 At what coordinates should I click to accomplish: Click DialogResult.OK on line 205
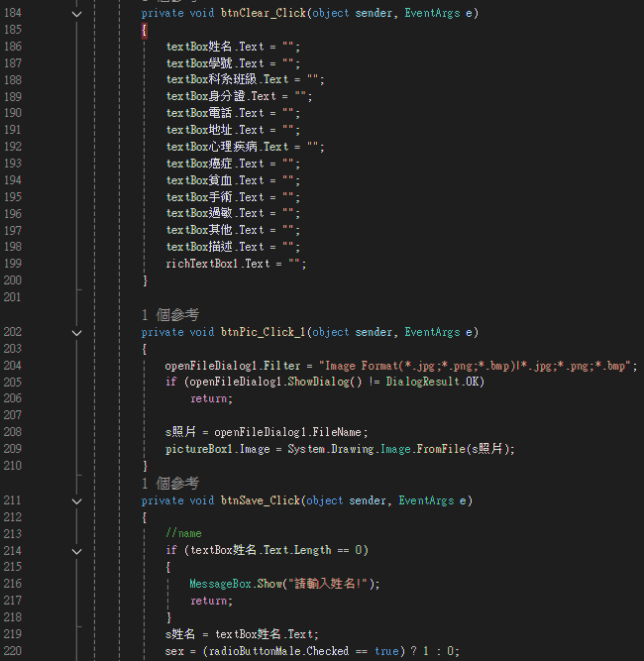(x=434, y=382)
